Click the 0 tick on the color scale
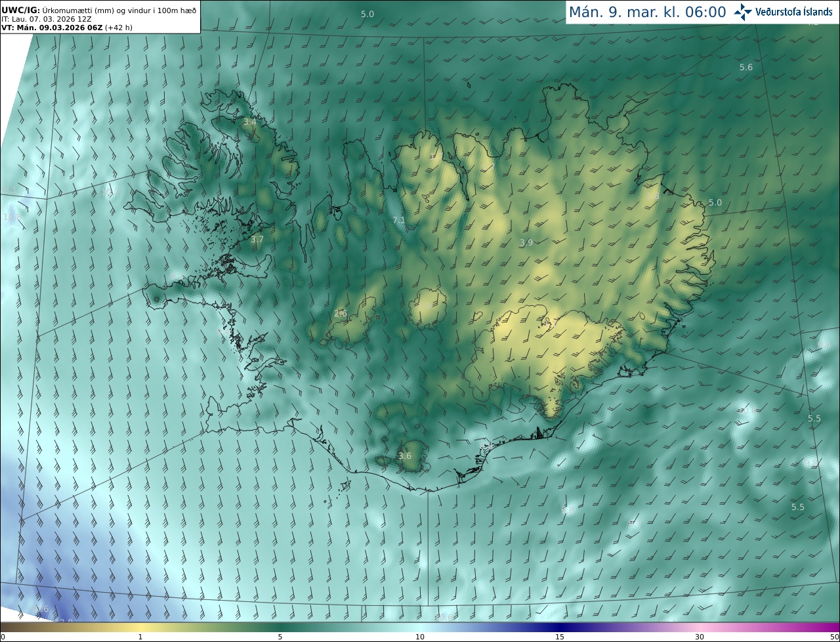The width and height of the screenshot is (840, 642). (3, 637)
